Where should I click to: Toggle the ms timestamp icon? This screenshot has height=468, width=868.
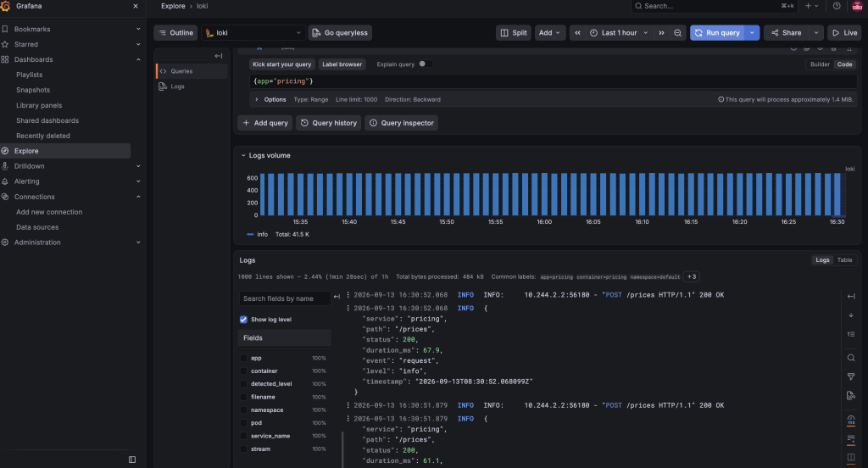[x=851, y=420]
